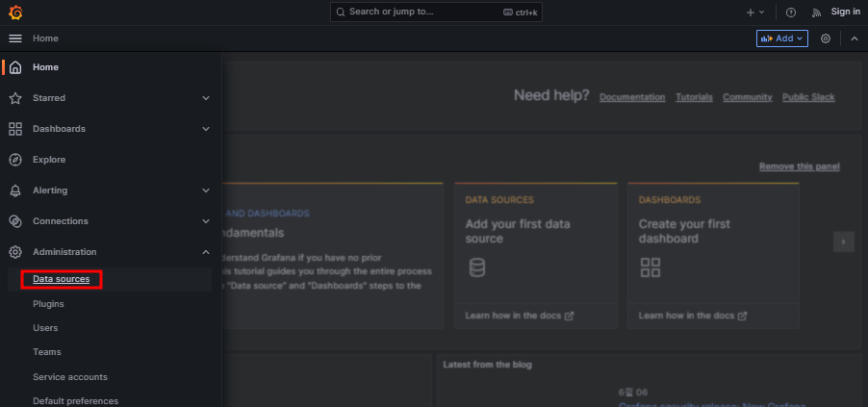Open Explore from the sidebar
This screenshot has height=407, width=868.
pos(49,160)
